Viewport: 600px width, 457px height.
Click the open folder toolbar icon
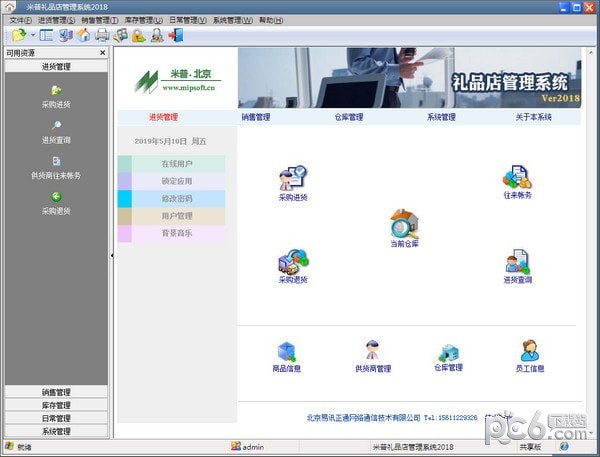click(19, 36)
